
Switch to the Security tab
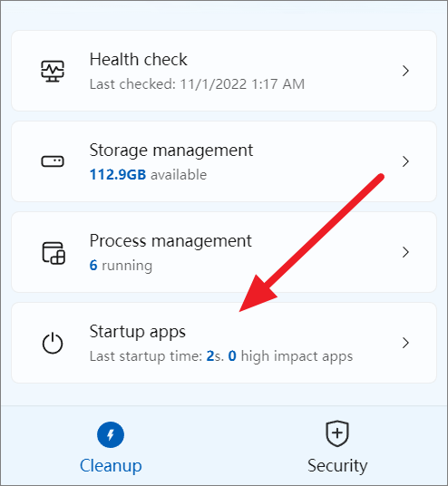pyautogui.click(x=337, y=446)
